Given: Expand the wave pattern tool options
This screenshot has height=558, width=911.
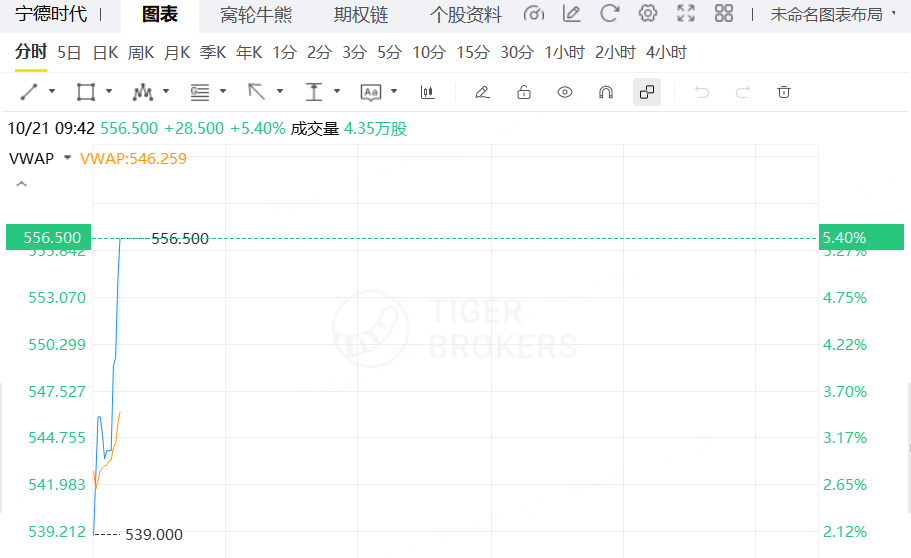Looking at the screenshot, I should 166,91.
